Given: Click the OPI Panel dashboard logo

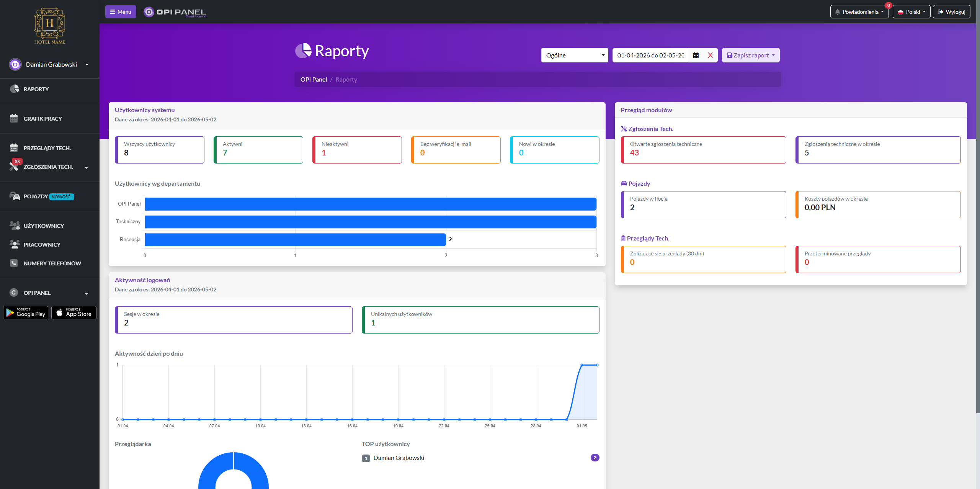Looking at the screenshot, I should tap(175, 12).
